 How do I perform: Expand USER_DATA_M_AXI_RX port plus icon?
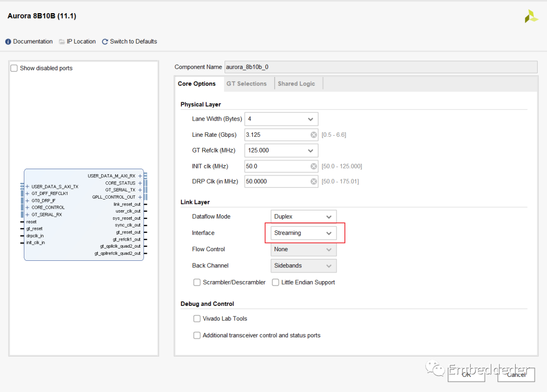pos(140,176)
